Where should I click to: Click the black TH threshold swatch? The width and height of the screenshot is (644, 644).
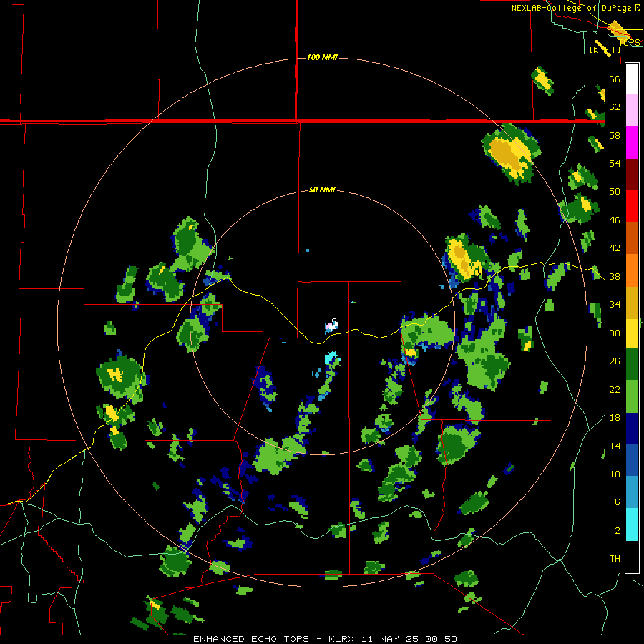pos(632,557)
